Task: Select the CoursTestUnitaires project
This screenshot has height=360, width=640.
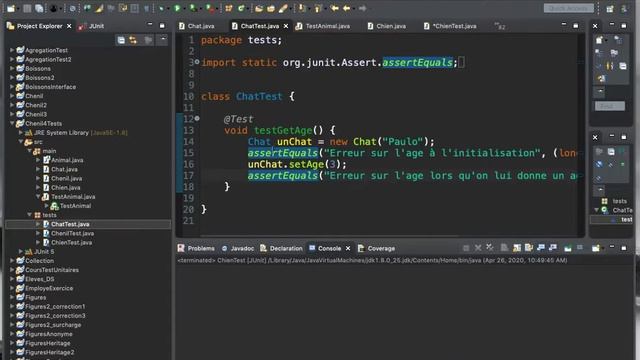Action: (x=52, y=270)
